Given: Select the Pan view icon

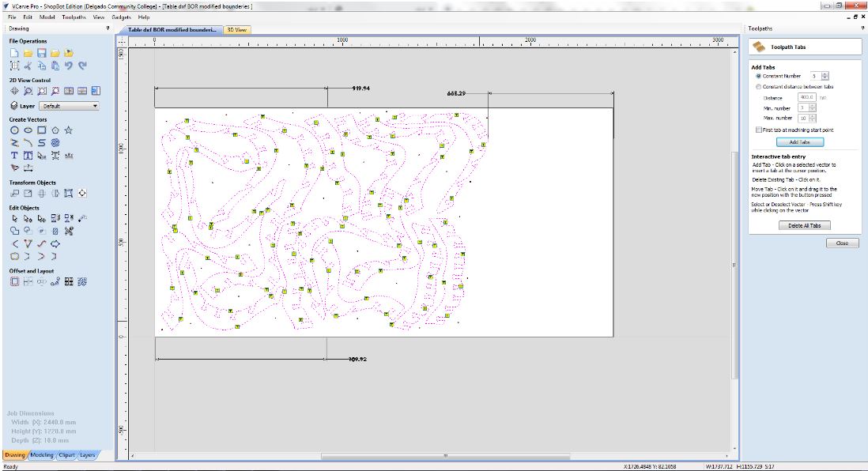Looking at the screenshot, I should [x=14, y=91].
